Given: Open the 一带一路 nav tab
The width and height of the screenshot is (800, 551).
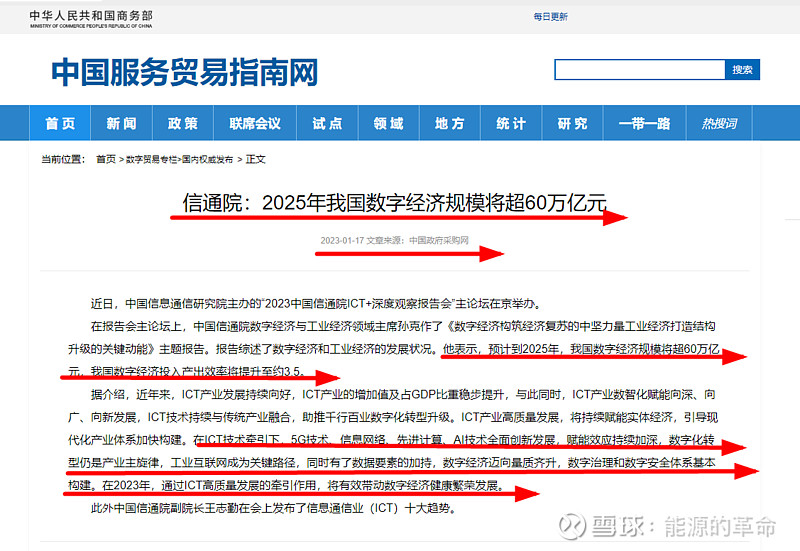Looking at the screenshot, I should pyautogui.click(x=645, y=123).
